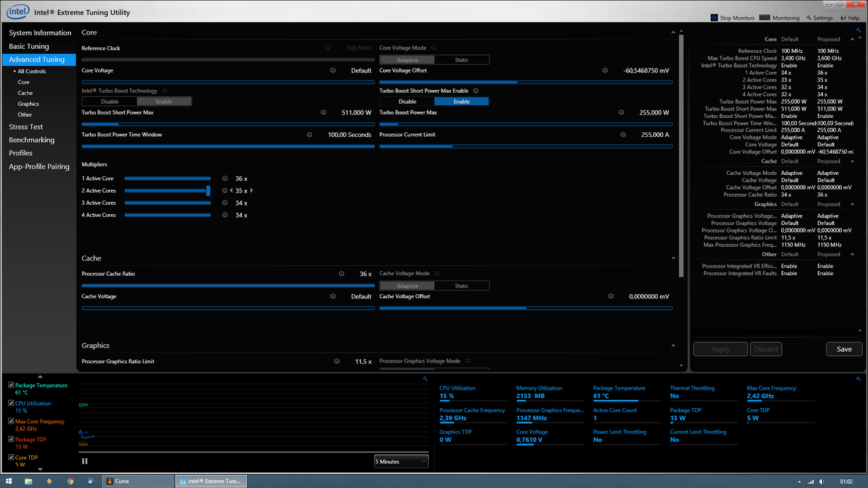
Task: Toggle the Package TDP checkbox
Action: pos(11,439)
